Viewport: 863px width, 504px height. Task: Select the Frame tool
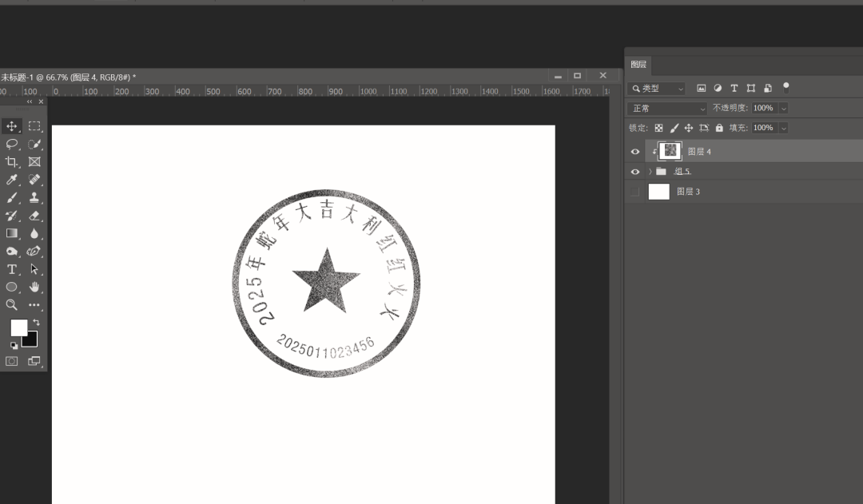coord(34,162)
